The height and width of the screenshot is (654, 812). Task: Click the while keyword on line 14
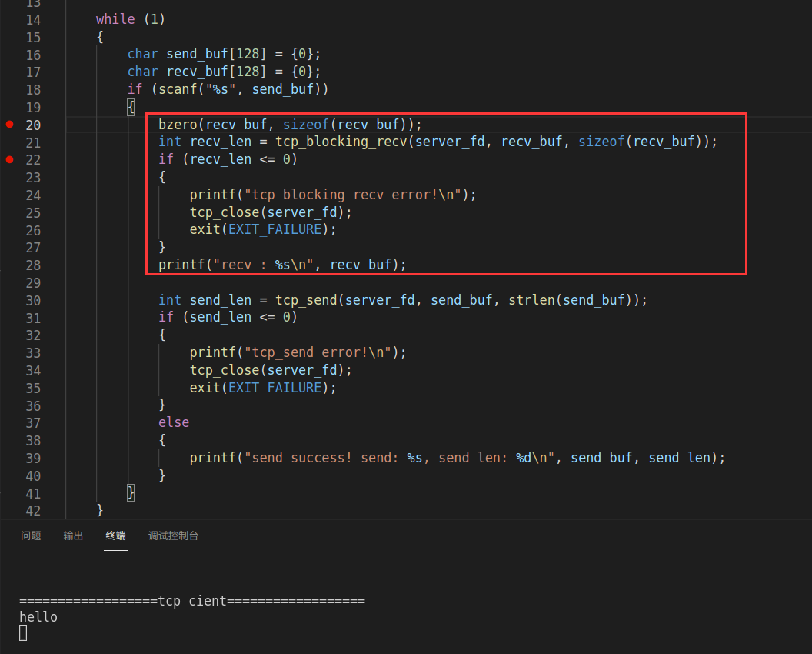tap(115, 19)
